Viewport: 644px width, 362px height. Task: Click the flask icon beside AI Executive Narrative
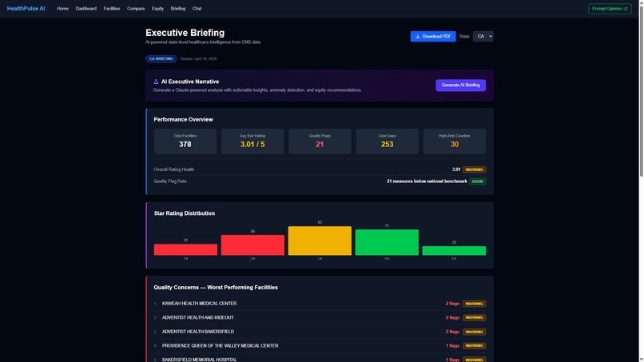pos(156,82)
